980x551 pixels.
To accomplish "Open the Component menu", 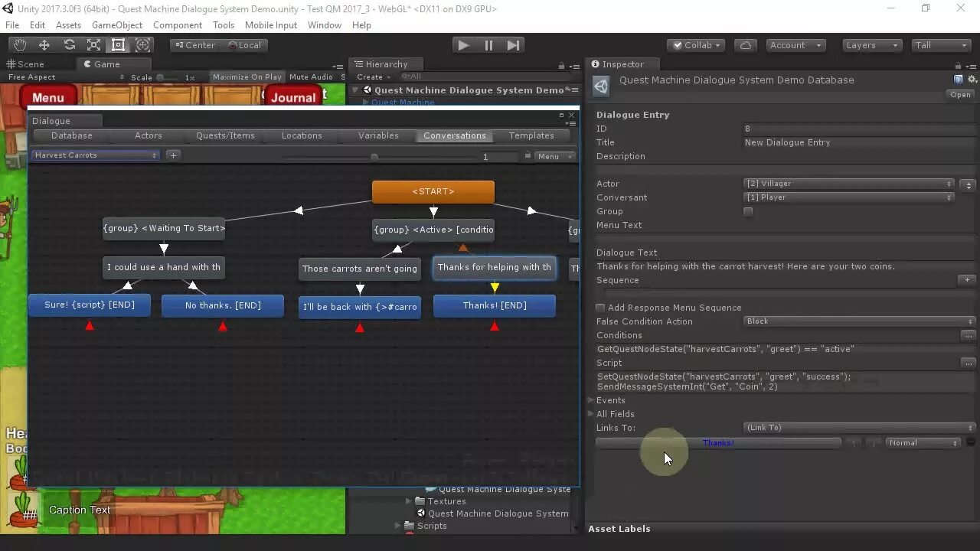I will [x=178, y=25].
